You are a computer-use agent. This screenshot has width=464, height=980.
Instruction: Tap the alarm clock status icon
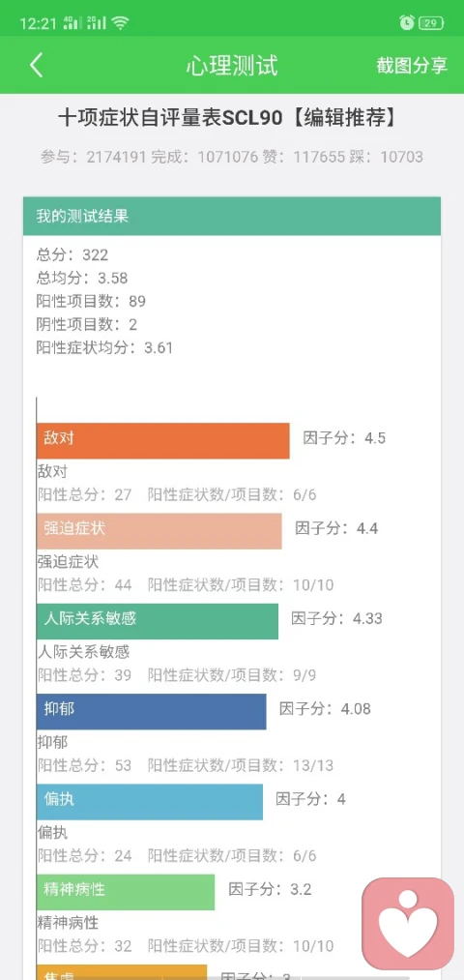[407, 23]
